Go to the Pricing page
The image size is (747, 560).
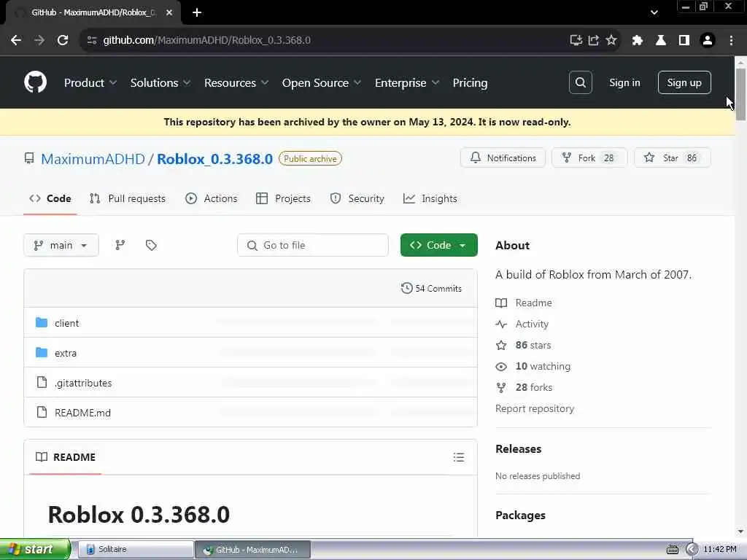coord(470,82)
